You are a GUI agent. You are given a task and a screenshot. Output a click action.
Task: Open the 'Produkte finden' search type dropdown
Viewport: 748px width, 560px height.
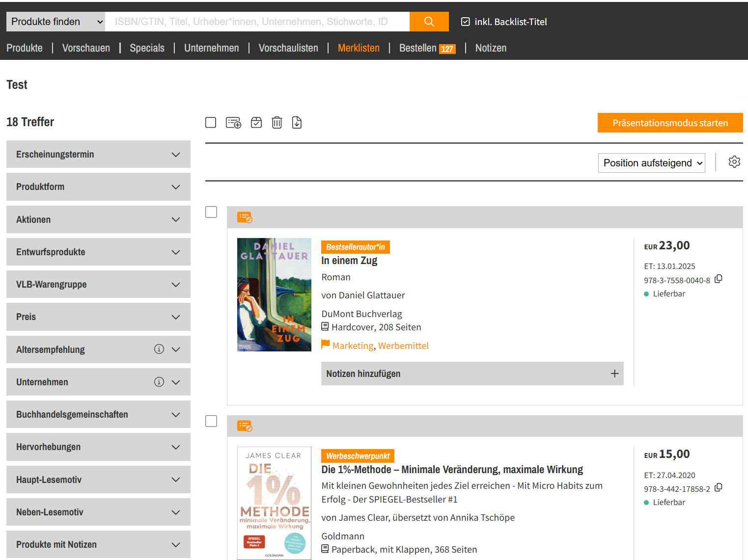click(x=56, y=22)
